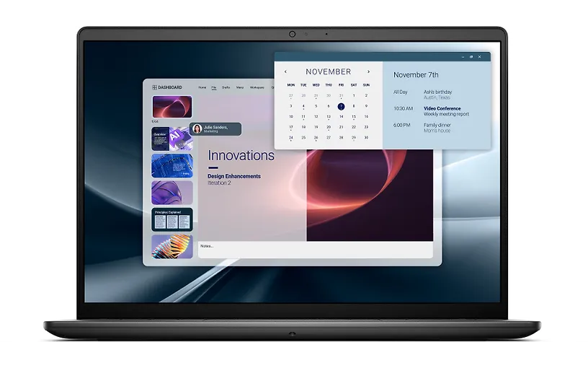Advance calendar to next month
The image size is (588, 368).
pyautogui.click(x=369, y=72)
